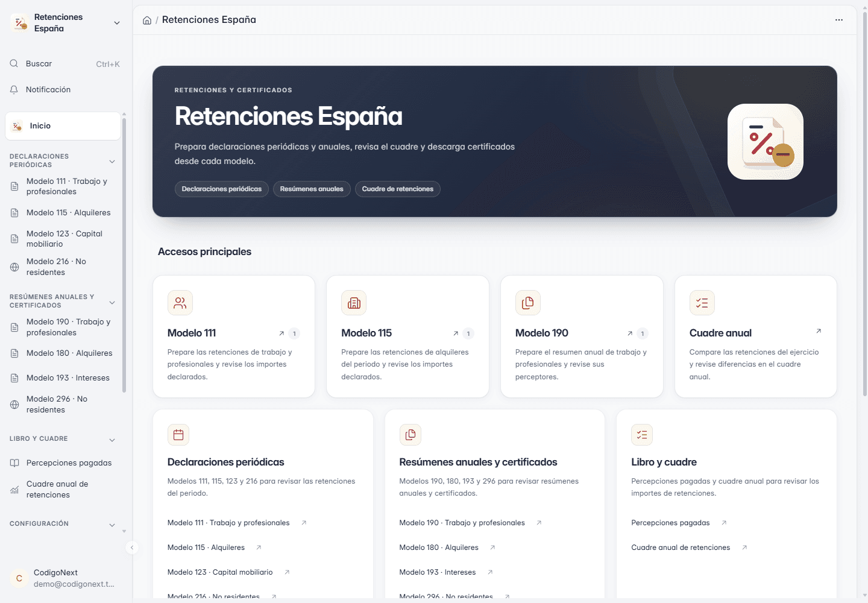Image resolution: width=868 pixels, height=603 pixels.
Task: Open the arrow icon on Cuadre anual card
Action: pyautogui.click(x=819, y=331)
